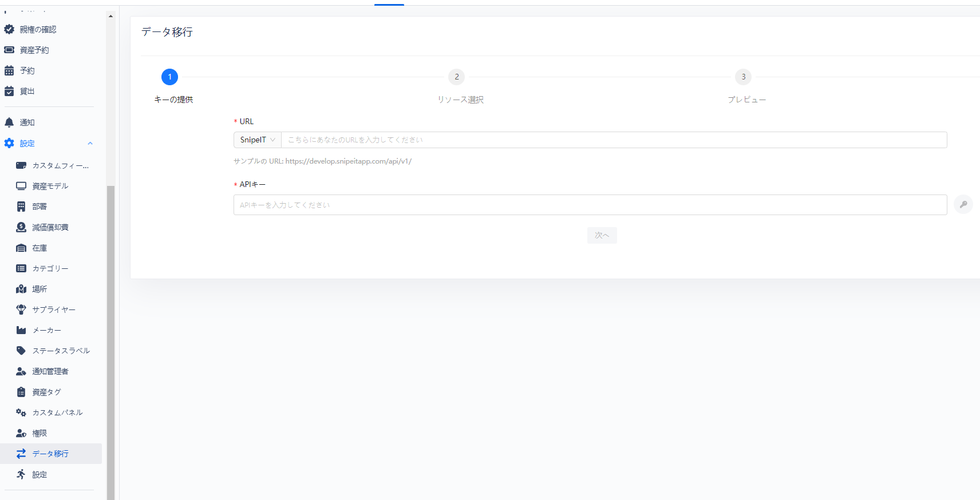Click the 次へ button
This screenshot has width=980, height=500.
602,235
